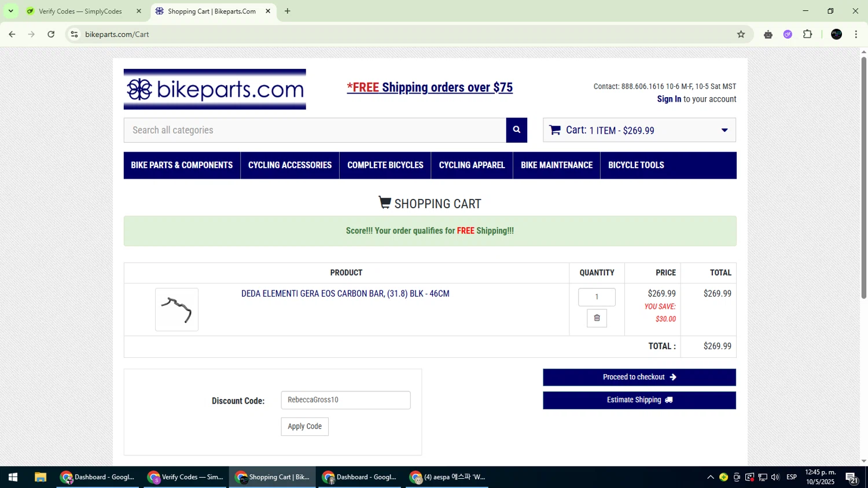This screenshot has height=488, width=868.
Task: Switch to aespa Chrome taskbar window
Action: tap(447, 477)
